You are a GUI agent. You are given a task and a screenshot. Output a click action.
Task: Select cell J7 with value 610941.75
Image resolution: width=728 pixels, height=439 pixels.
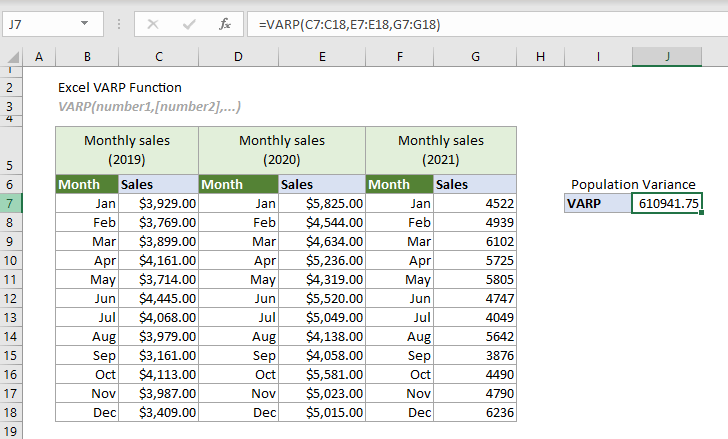point(667,203)
